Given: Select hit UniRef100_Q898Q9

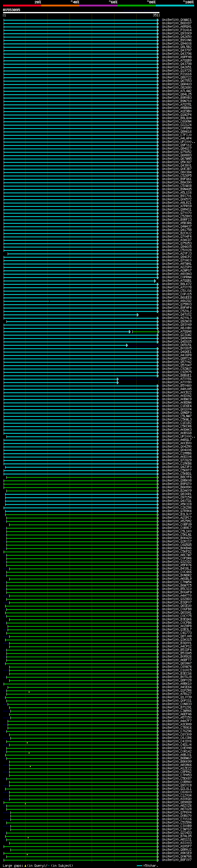Looking at the screenshot, I should (176, 803).
